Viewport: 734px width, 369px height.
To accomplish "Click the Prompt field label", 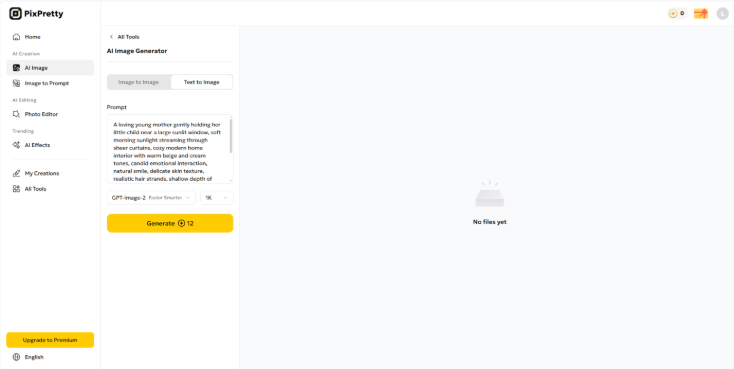I will coord(117,107).
